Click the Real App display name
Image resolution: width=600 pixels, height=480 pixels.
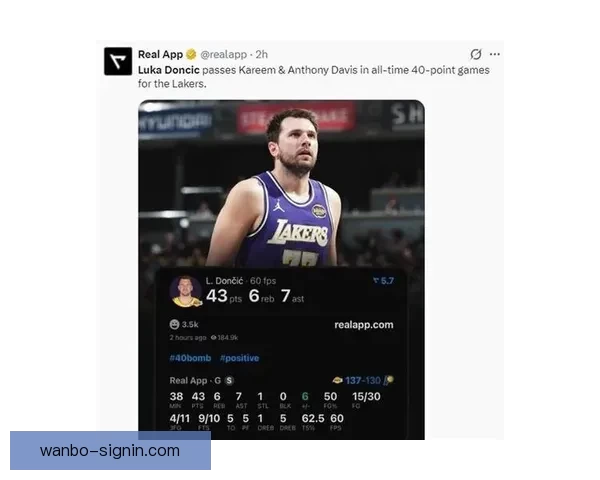tap(160, 54)
